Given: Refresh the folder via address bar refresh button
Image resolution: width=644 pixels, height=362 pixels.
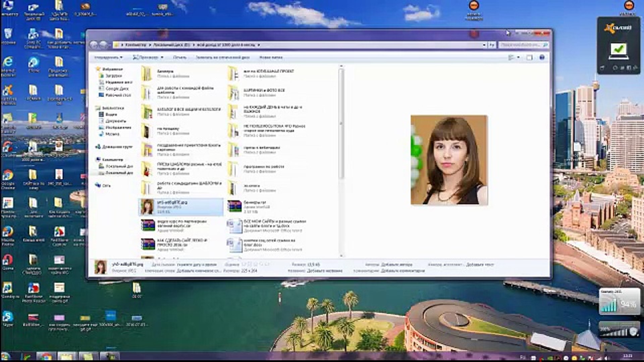Looking at the screenshot, I should click(x=492, y=45).
